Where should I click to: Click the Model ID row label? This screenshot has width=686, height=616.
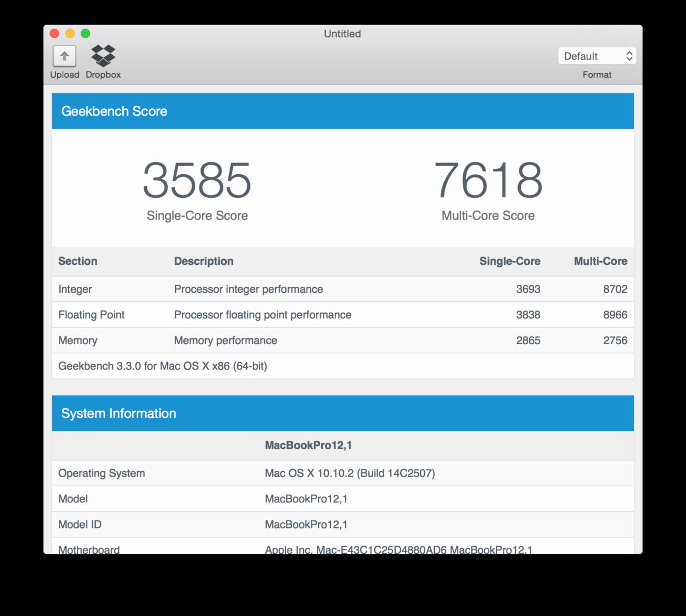click(x=80, y=525)
